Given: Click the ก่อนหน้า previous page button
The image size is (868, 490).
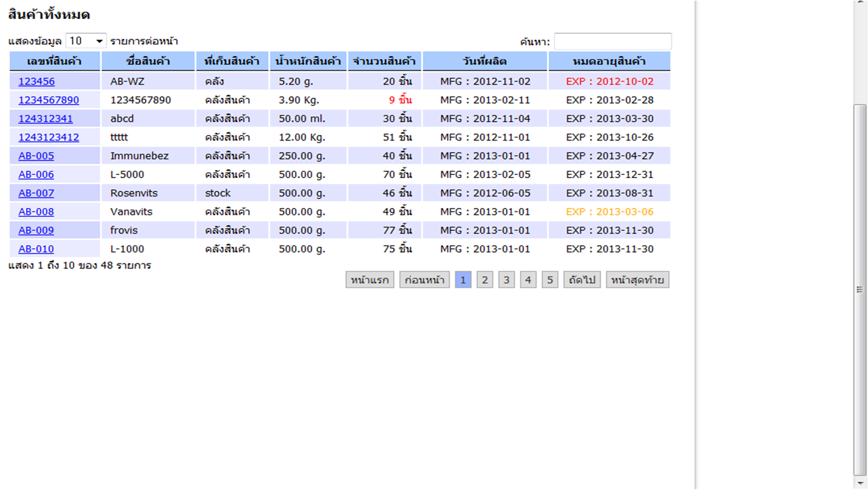Looking at the screenshot, I should click(425, 280).
